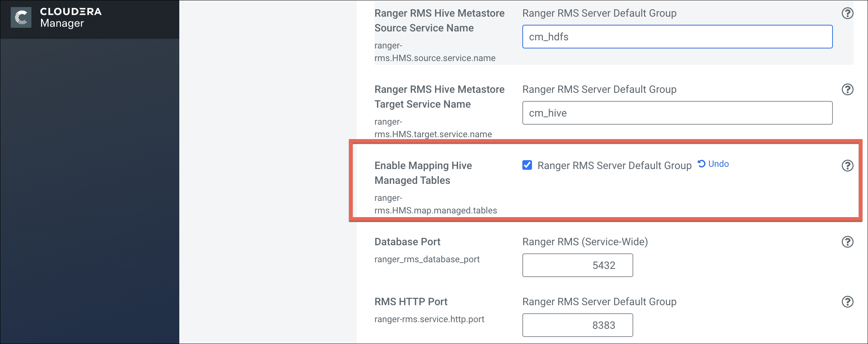Click the target service name field containing cm_hive
This screenshot has height=344, width=868.
click(x=677, y=113)
